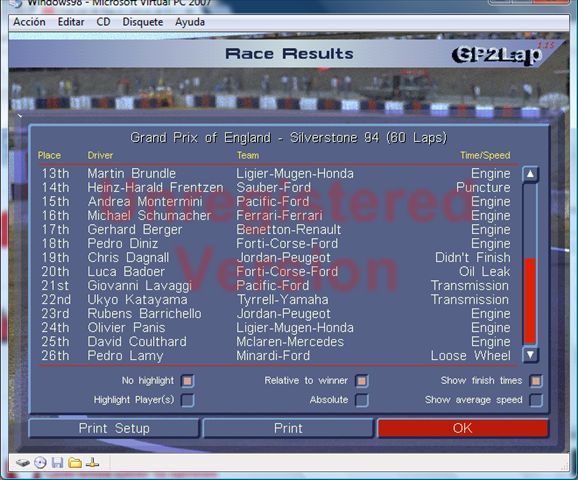
Task: Enable Show average speed option
Action: pos(536,400)
